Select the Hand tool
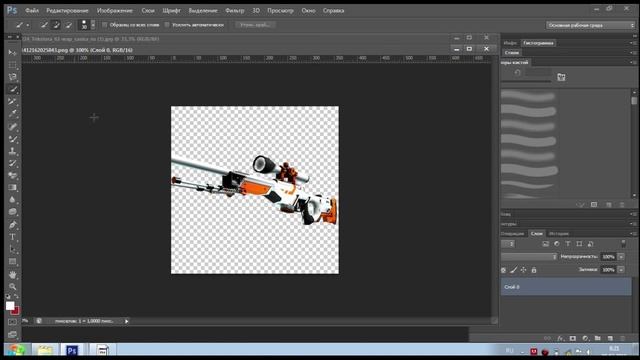 coord(13,275)
